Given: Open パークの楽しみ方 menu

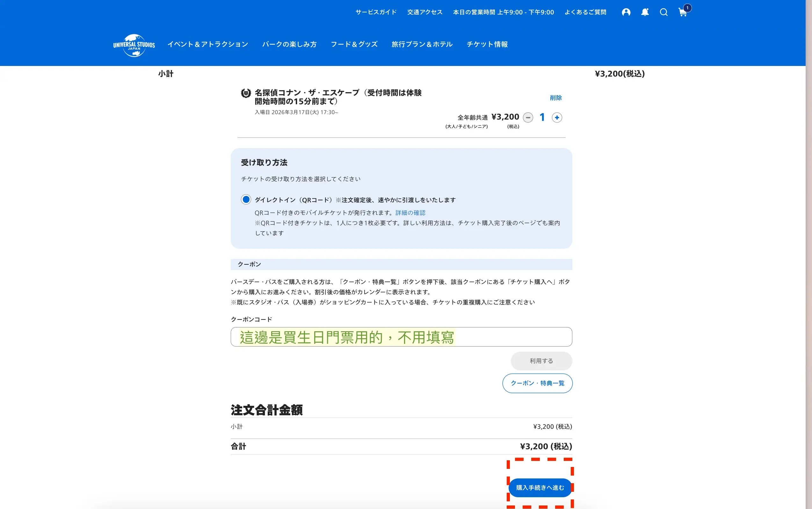Looking at the screenshot, I should pos(289,45).
